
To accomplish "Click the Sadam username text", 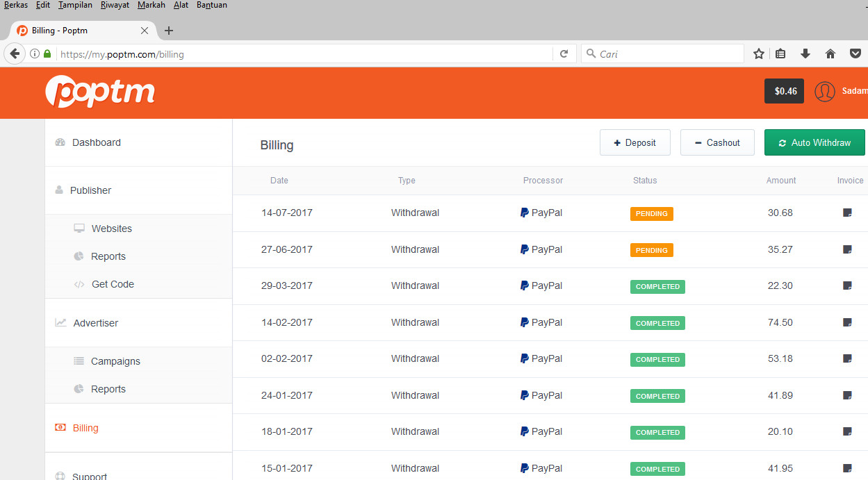I will tap(855, 91).
